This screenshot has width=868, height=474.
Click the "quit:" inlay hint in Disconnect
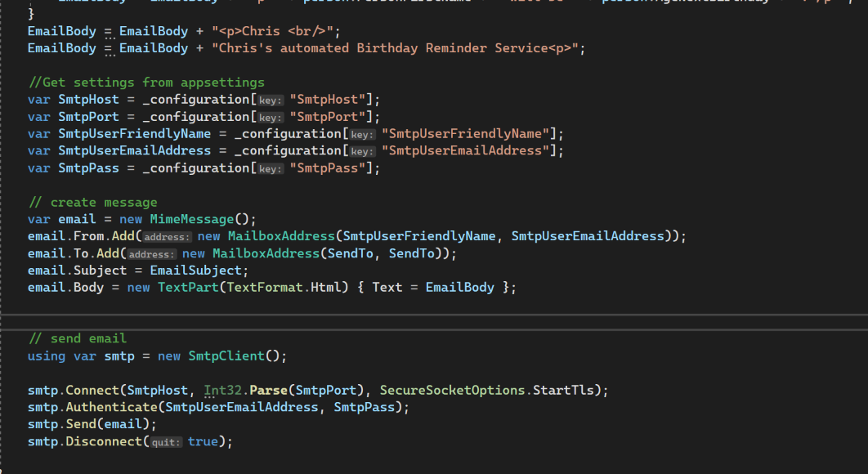point(167,442)
